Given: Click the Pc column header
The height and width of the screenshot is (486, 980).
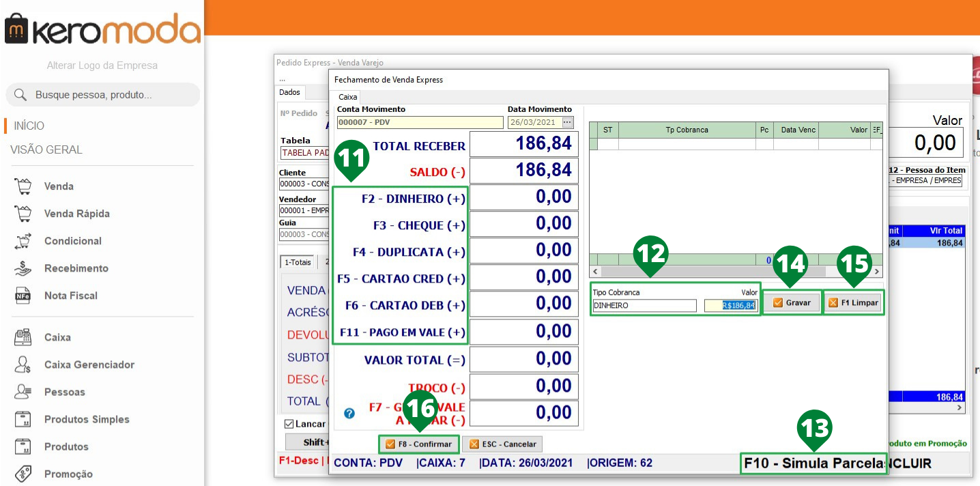Looking at the screenshot, I should point(764,130).
